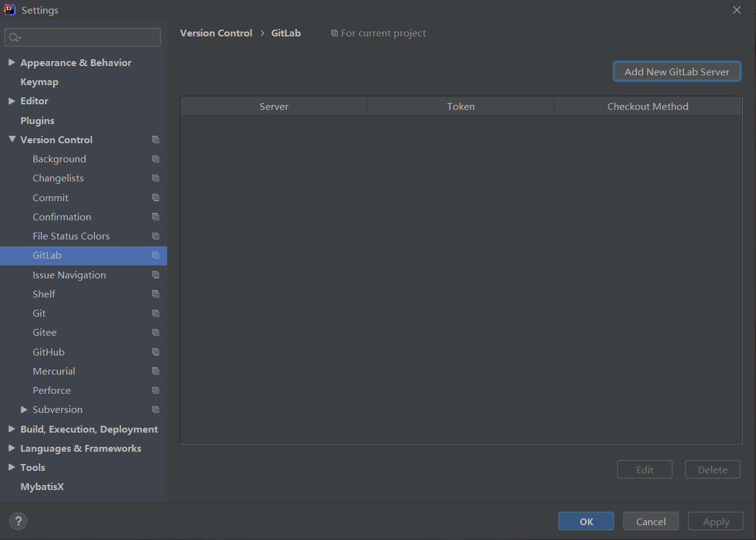
Task: Open the Plugins settings page
Action: (x=37, y=120)
